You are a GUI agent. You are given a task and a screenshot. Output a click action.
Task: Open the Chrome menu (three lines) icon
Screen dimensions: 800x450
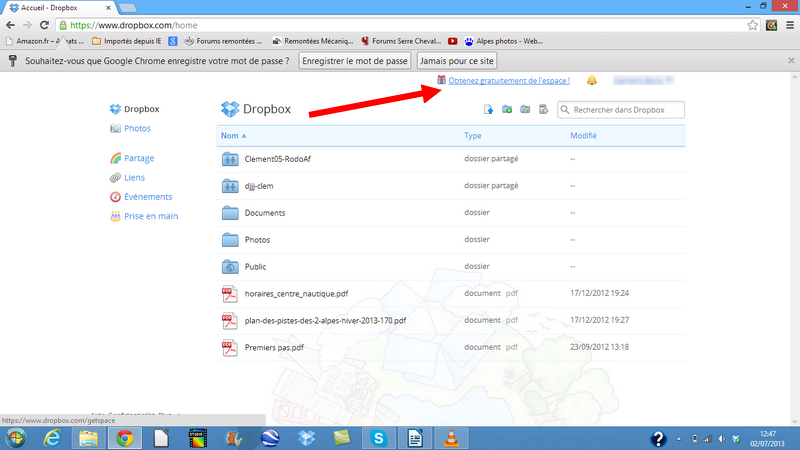(x=790, y=25)
